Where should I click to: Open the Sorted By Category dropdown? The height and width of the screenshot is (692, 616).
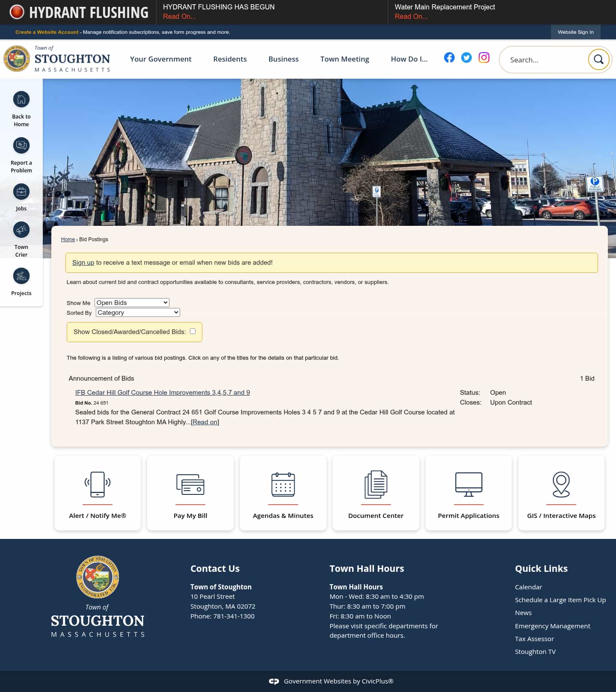coord(138,312)
